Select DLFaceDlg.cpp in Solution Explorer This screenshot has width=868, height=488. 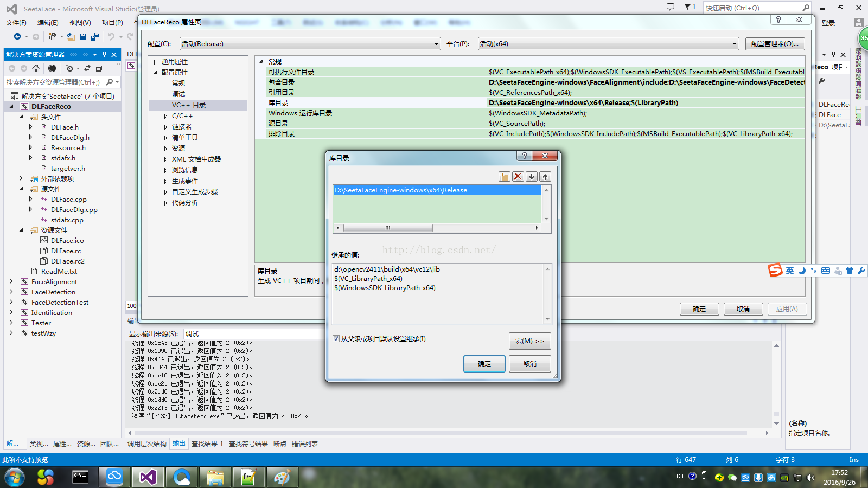74,209
